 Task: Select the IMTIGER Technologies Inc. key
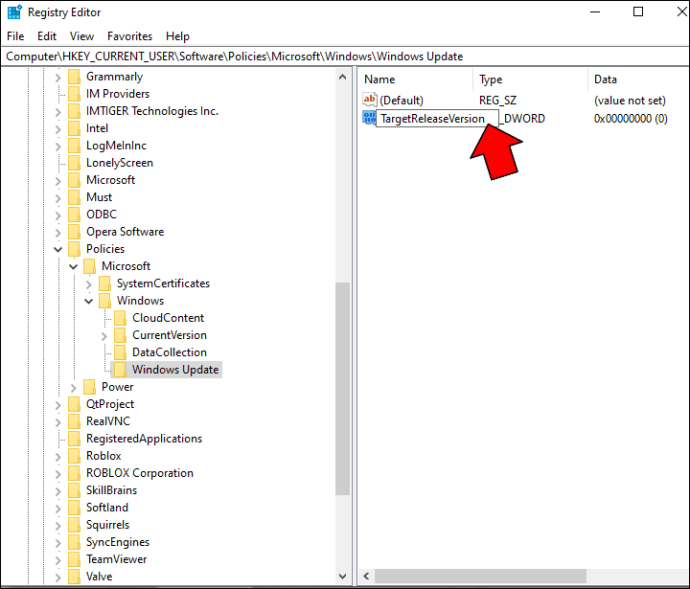click(152, 111)
